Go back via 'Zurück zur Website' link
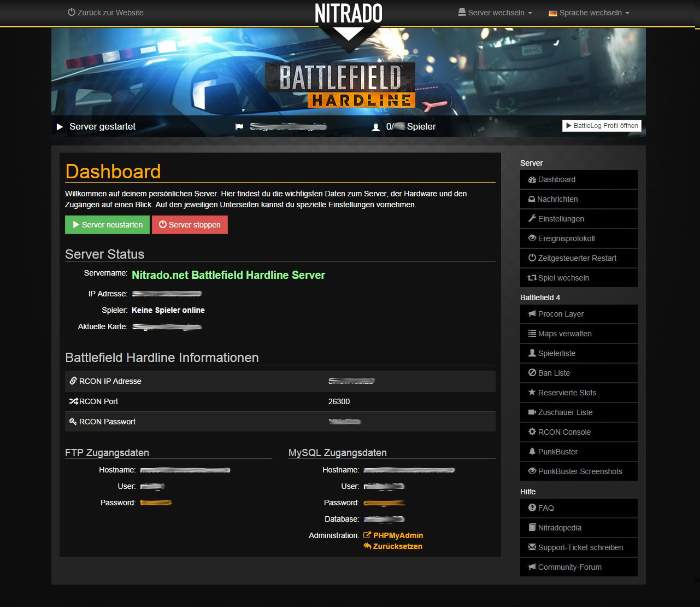This screenshot has width=700, height=607. click(105, 13)
